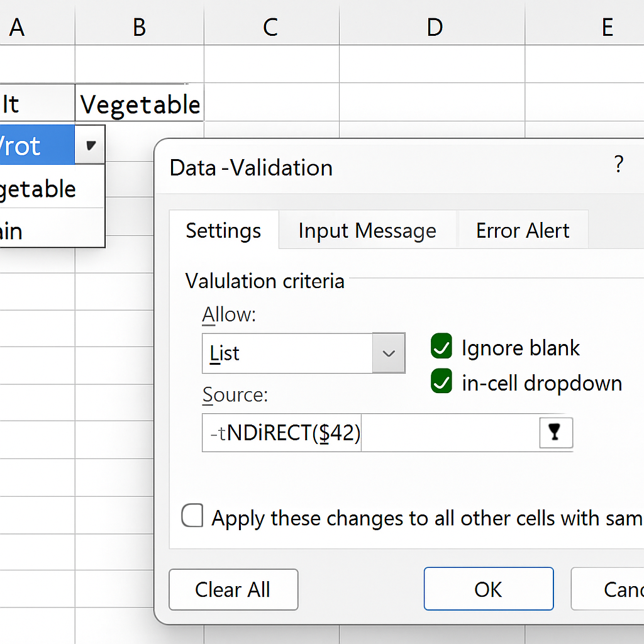Image resolution: width=644 pixels, height=644 pixels.
Task: Open the in-cell dropdown arrow in column A
Action: 90,144
